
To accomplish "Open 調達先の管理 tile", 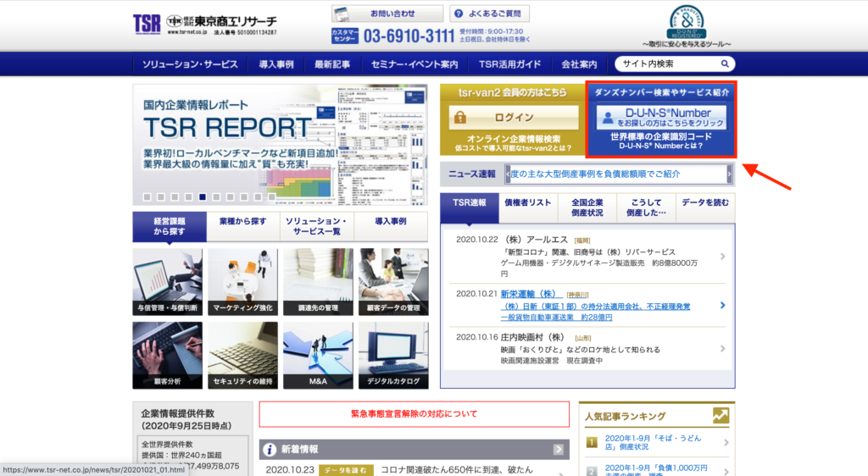I will (x=318, y=282).
